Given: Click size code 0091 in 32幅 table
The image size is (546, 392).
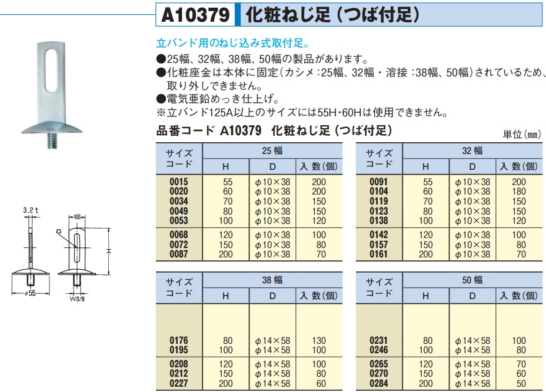Looking at the screenshot, I should click(378, 182).
